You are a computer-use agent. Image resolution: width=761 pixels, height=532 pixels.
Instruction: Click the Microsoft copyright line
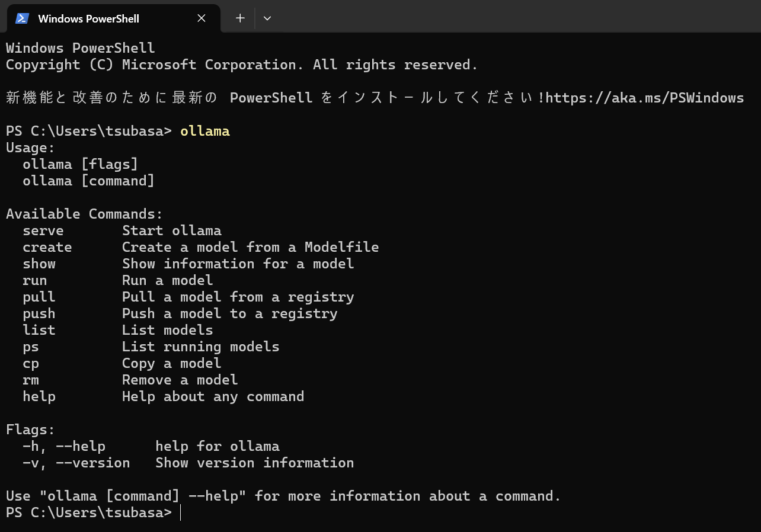241,64
